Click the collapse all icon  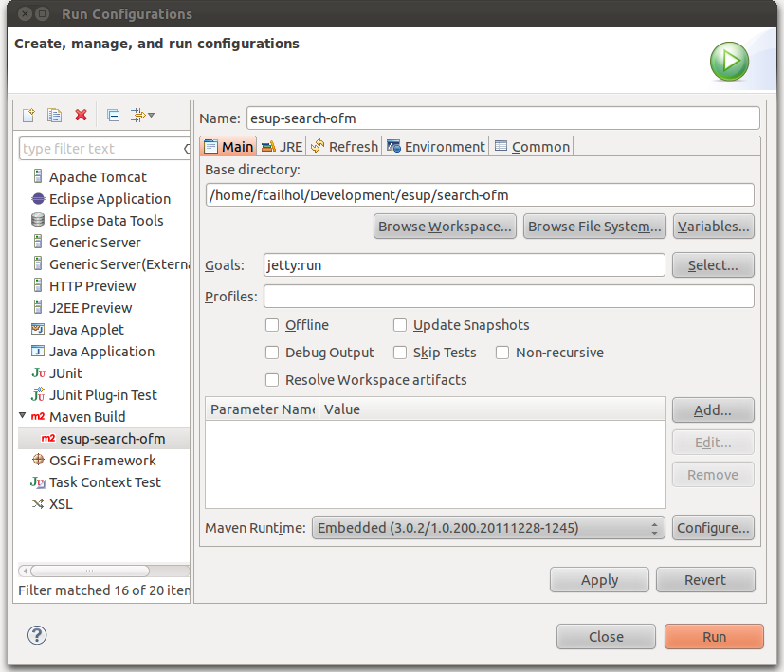(x=113, y=115)
